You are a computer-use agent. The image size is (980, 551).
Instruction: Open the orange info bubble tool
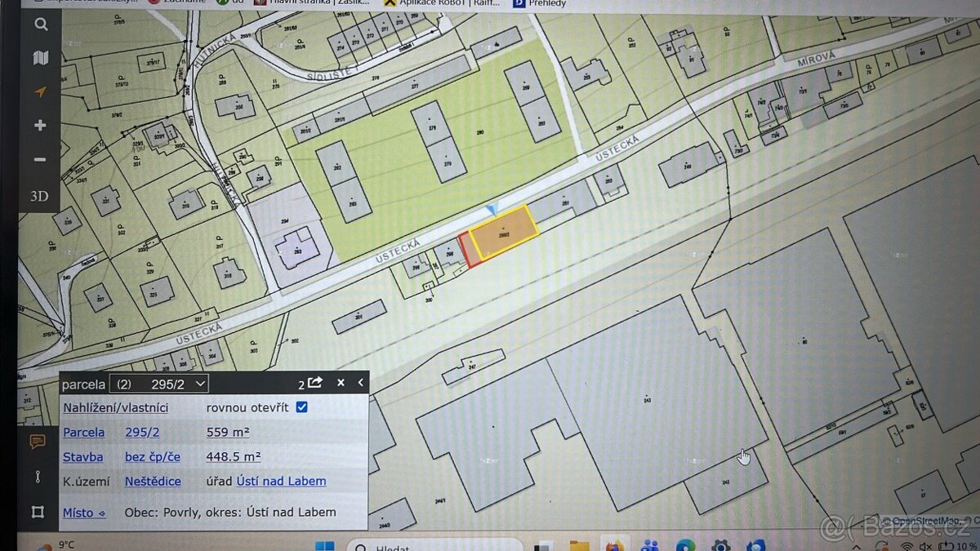(38, 442)
